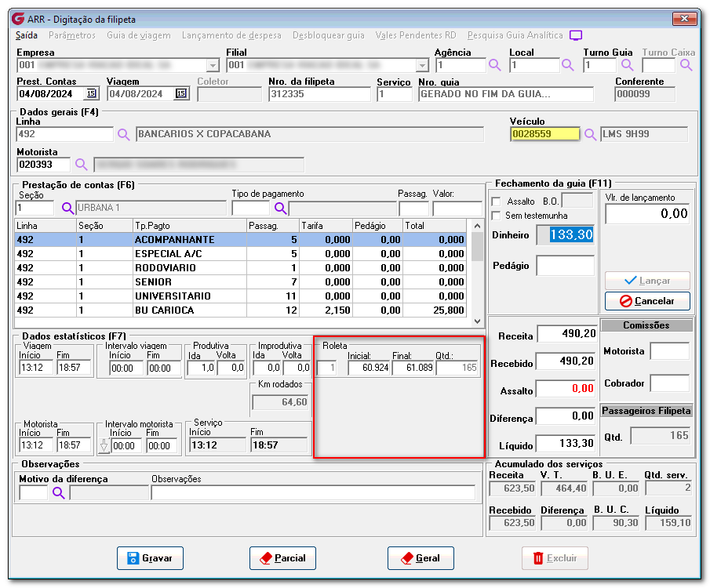Viewport: 710px width, 588px height.
Task: Click the Nro. da filipeta field
Action: pyautogui.click(x=319, y=94)
